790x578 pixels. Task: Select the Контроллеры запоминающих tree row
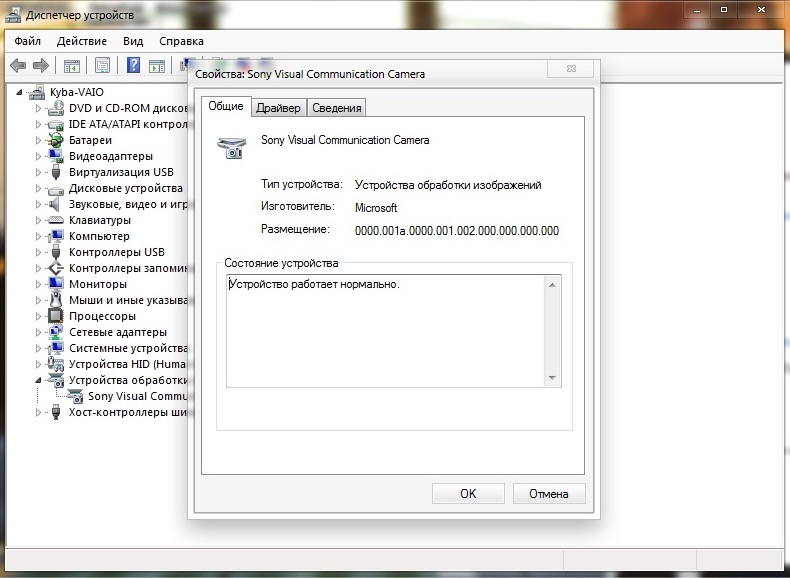[x=128, y=268]
